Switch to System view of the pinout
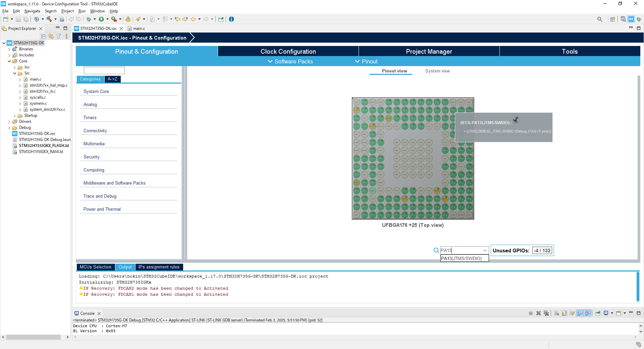 click(437, 71)
